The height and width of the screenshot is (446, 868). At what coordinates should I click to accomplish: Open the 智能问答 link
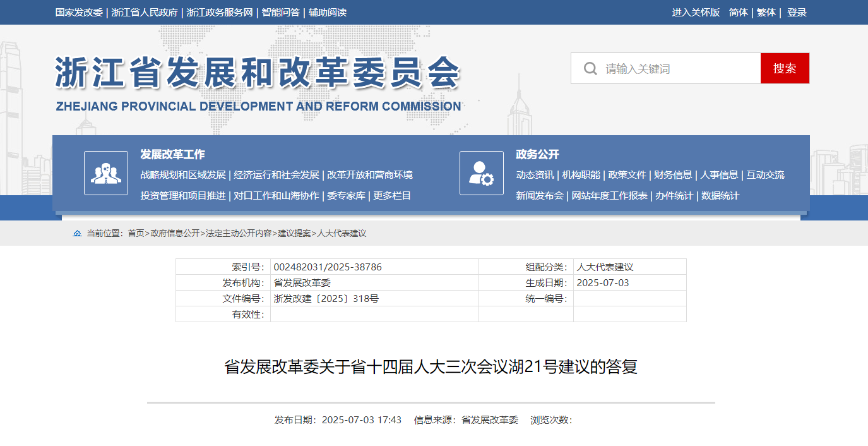tap(280, 13)
